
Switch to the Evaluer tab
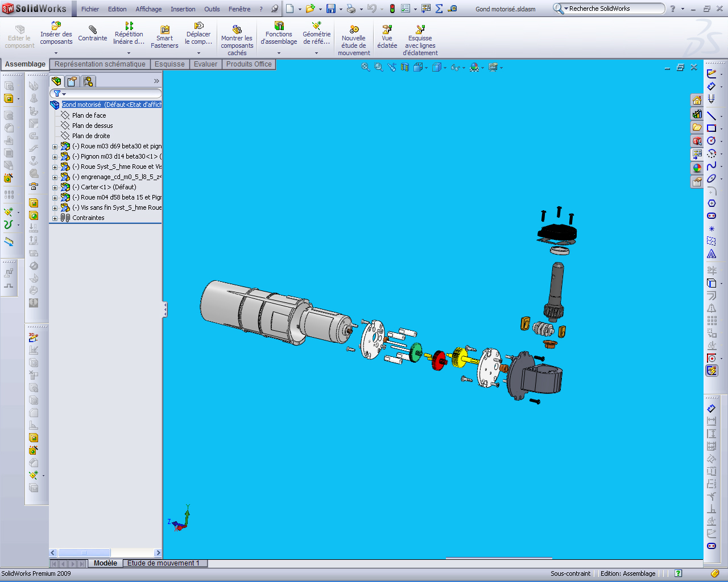205,64
